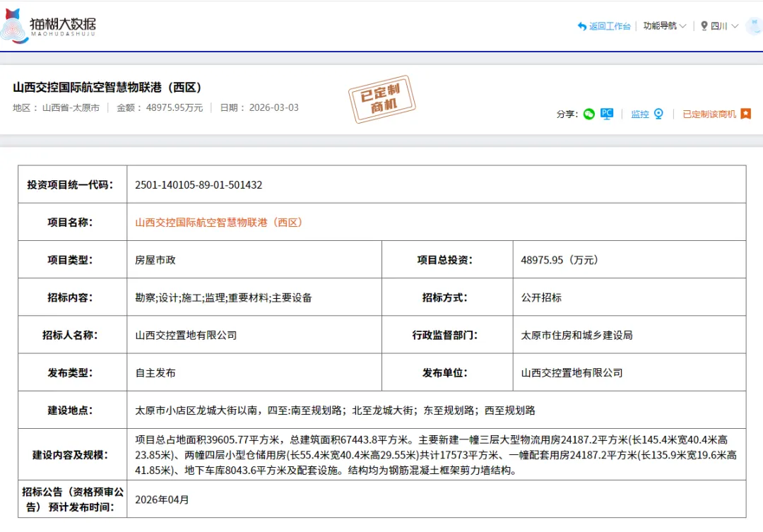Click the 监控 link

(x=640, y=114)
